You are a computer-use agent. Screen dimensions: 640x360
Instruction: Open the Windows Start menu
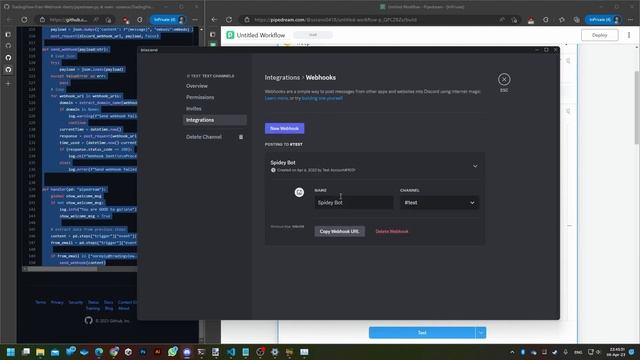point(11,352)
